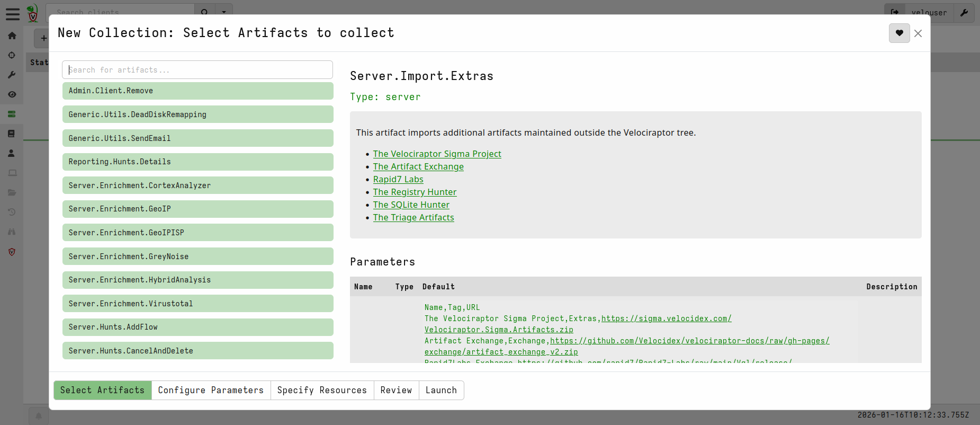Select Generic.Utils.SendEmail artifact
980x425 pixels.
[197, 138]
